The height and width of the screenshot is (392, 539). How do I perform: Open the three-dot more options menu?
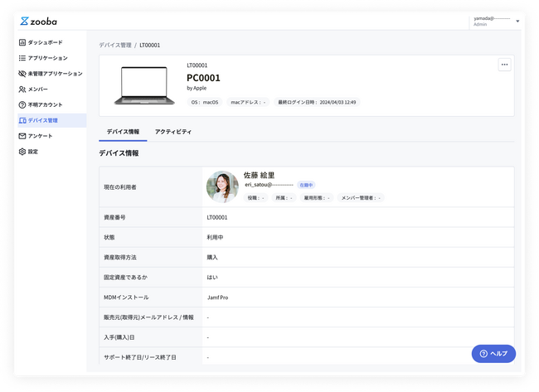point(504,65)
